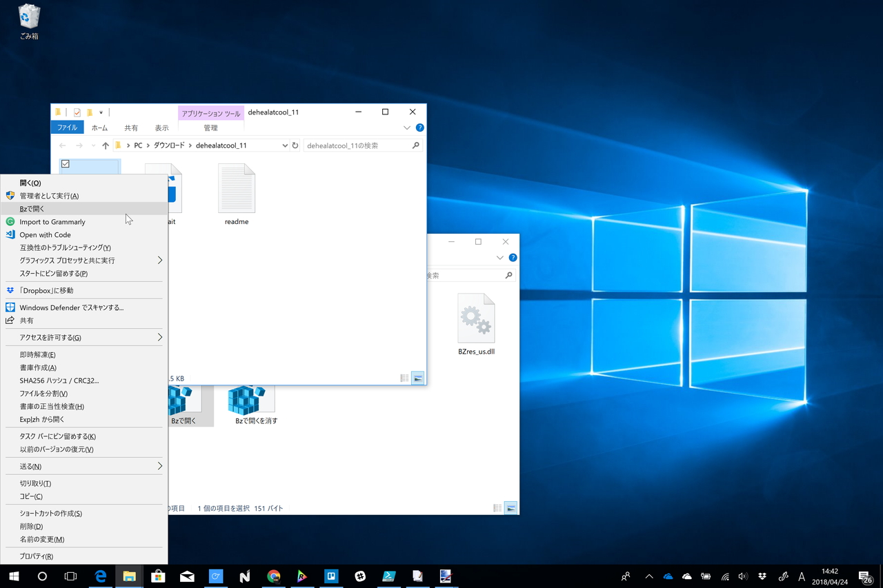Go up one folder level in dehealatcool_11
Screen dimensions: 883x588
106,145
